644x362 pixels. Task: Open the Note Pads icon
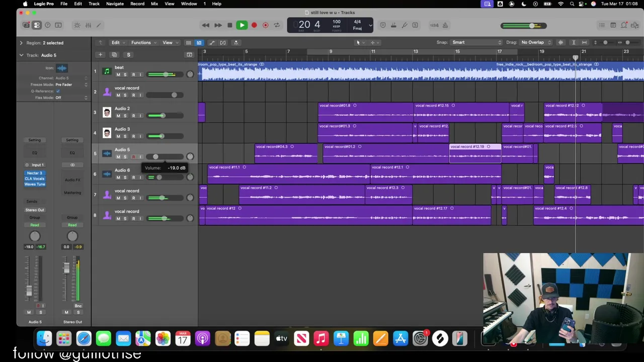[613, 25]
